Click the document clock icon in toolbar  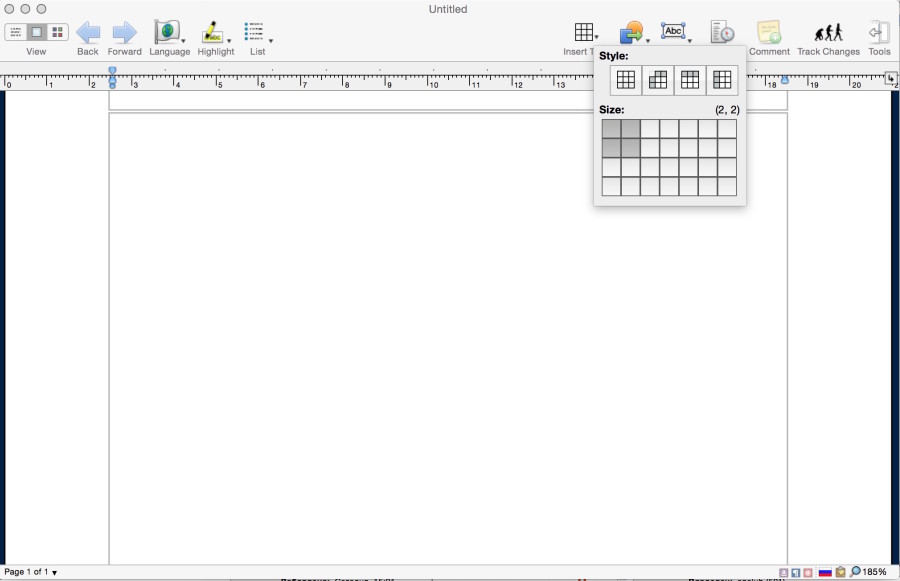722,33
